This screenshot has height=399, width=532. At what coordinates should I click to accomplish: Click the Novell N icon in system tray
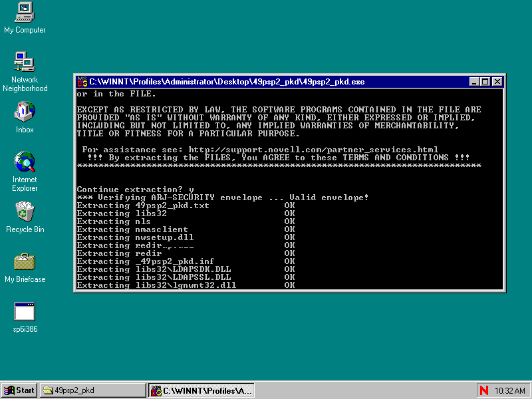coord(484,390)
